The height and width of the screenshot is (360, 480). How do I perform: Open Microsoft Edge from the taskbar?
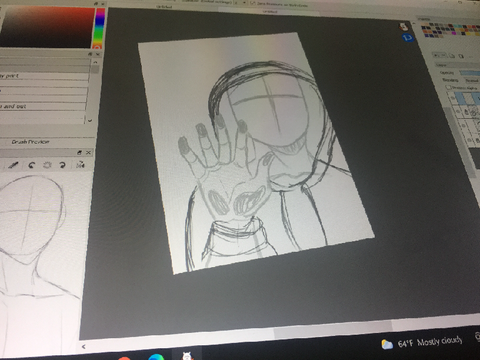(156, 357)
